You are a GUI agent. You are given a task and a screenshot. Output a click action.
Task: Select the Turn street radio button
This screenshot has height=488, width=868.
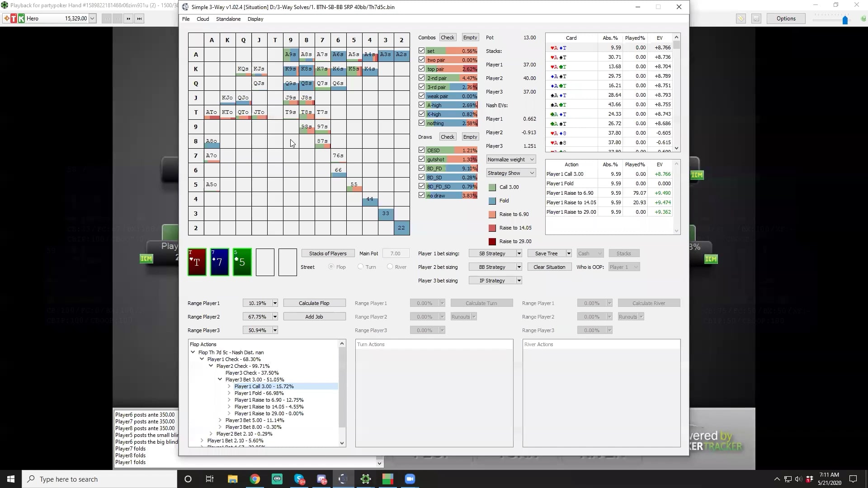[361, 267]
